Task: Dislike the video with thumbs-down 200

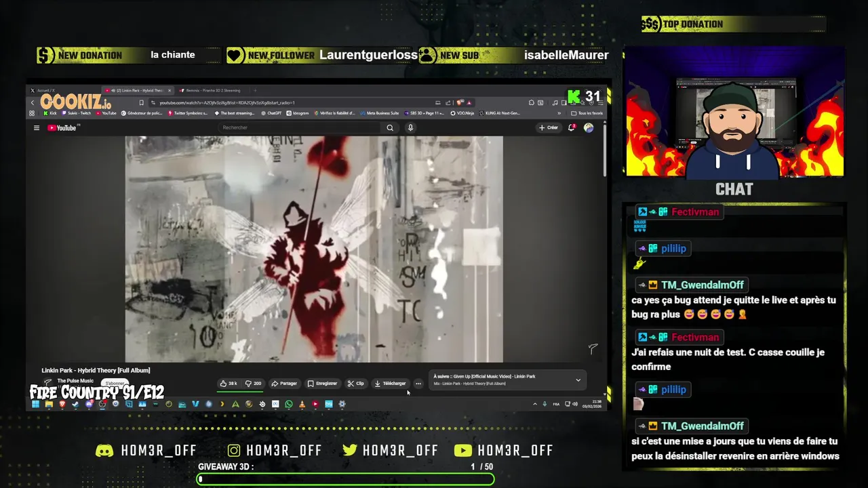Action: [x=253, y=384]
